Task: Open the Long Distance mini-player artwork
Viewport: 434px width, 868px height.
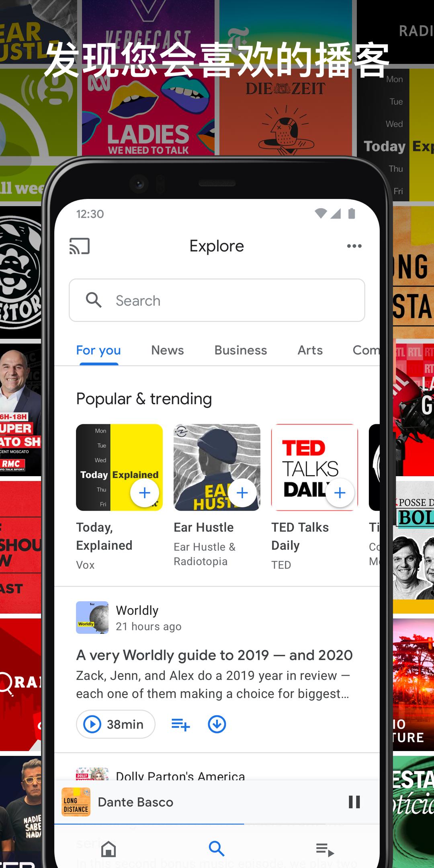Action: (76, 802)
